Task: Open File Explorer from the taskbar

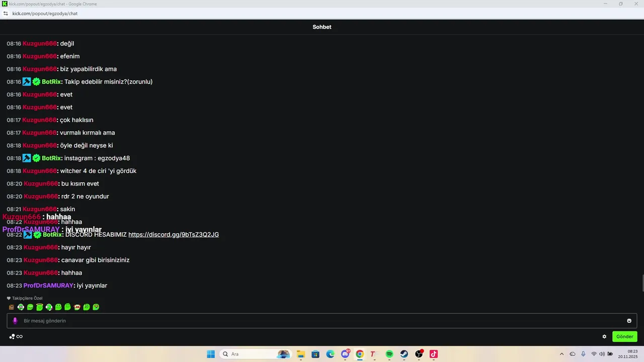Action: click(x=300, y=354)
